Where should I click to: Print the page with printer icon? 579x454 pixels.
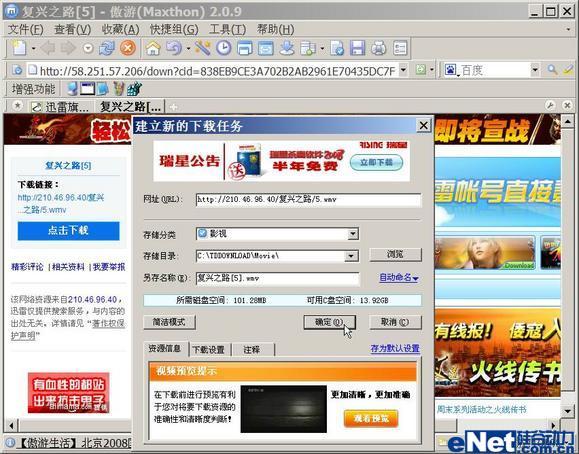point(378,48)
